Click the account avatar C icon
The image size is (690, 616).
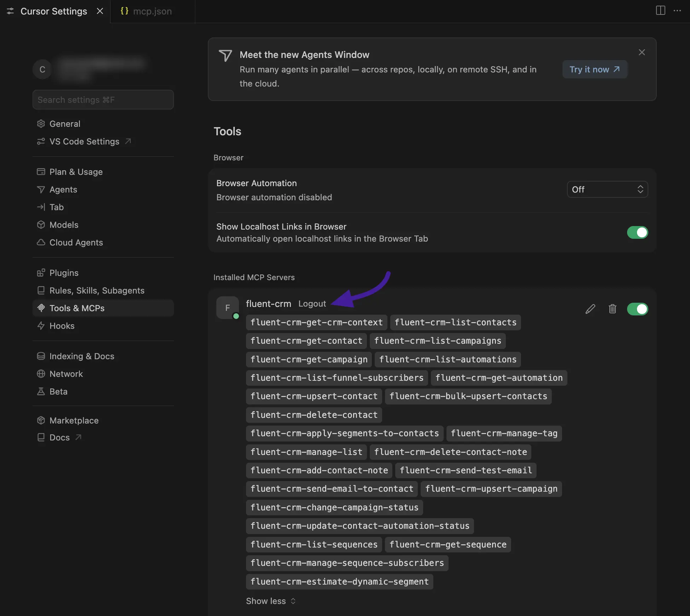click(42, 69)
